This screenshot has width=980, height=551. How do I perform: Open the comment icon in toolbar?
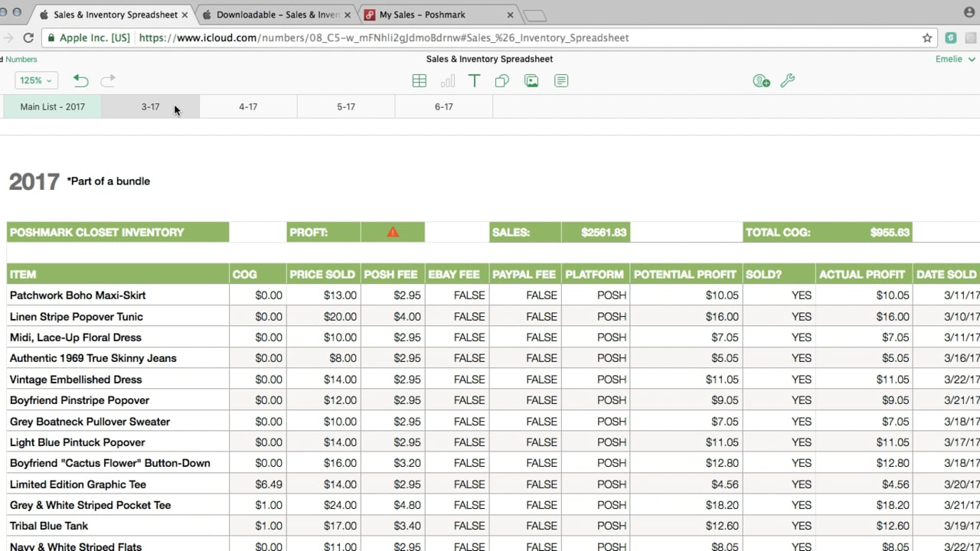[x=561, y=81]
